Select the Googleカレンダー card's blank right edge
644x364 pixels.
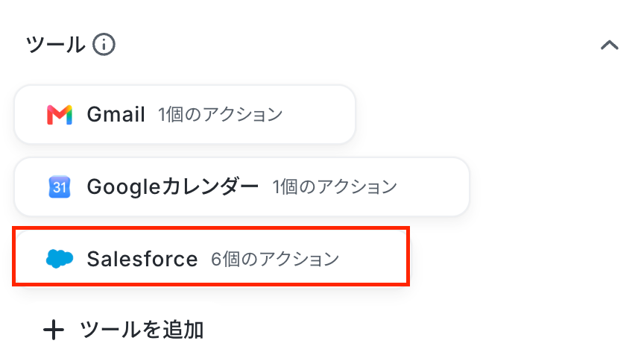[x=433, y=187]
